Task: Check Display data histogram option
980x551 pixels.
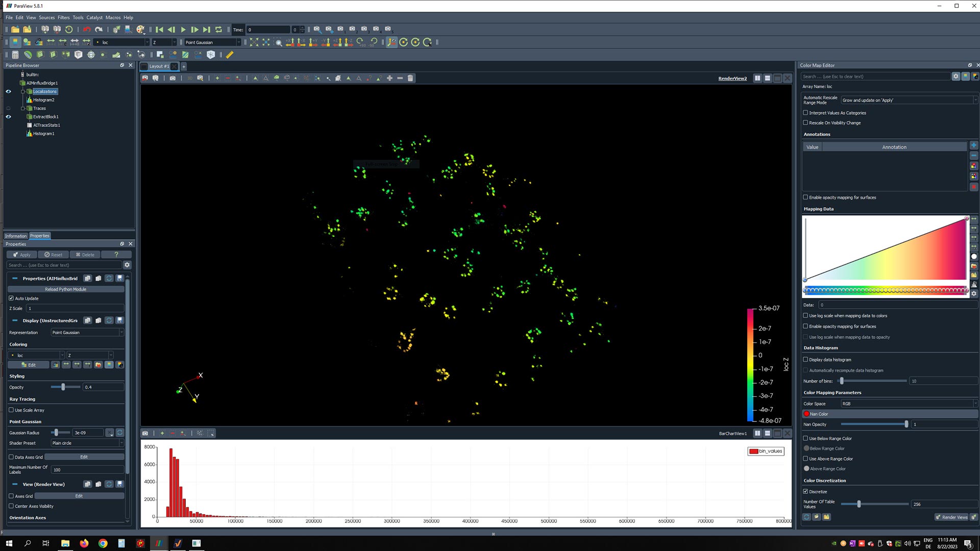Action: (805, 359)
